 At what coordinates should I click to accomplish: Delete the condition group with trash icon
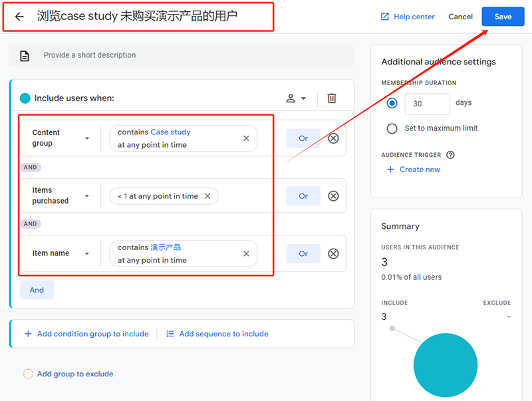[x=332, y=98]
